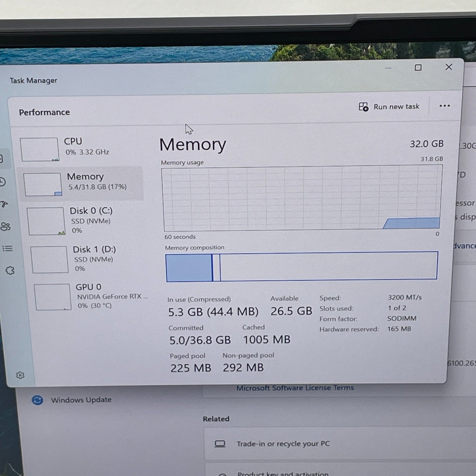476x476 pixels.
Task: Open Windows Update in Settings sidebar
Action: 81,400
